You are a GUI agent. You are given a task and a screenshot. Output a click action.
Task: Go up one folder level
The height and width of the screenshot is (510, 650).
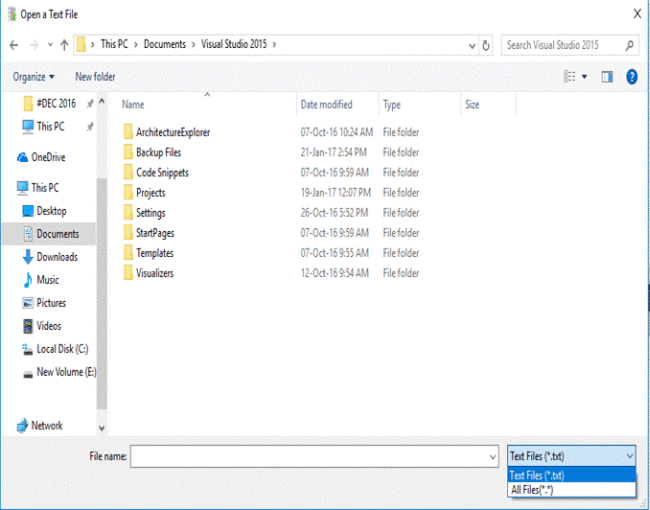pos(64,45)
